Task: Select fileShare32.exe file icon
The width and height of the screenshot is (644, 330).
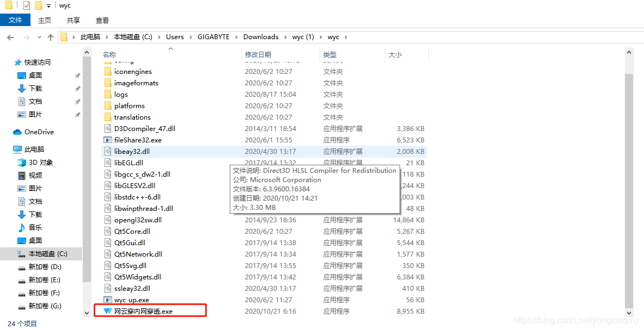Action: [x=108, y=140]
